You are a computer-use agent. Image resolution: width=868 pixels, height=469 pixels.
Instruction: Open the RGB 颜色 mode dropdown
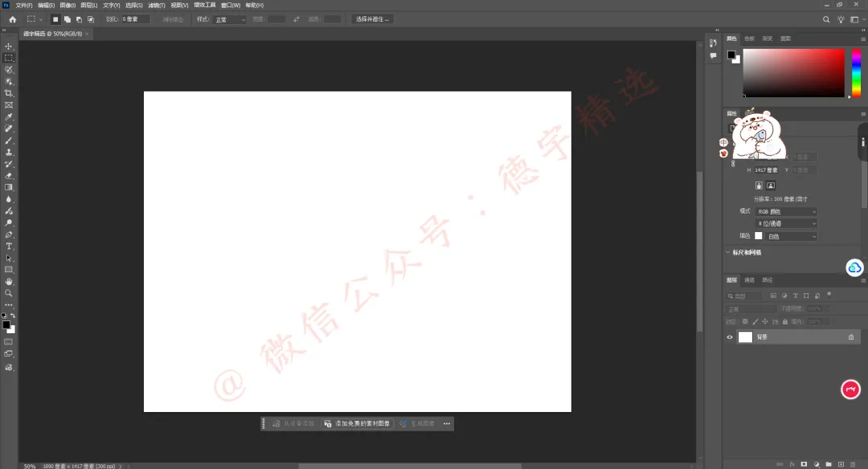(x=787, y=211)
